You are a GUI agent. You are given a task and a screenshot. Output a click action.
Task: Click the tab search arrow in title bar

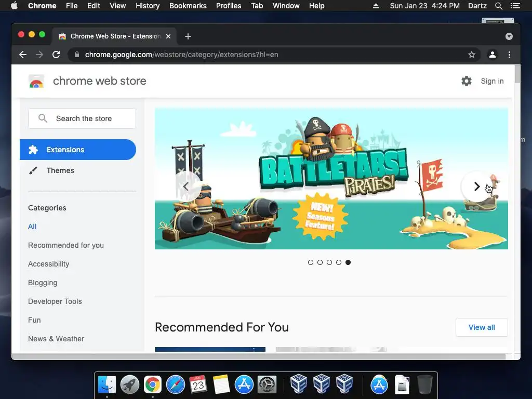509,36
